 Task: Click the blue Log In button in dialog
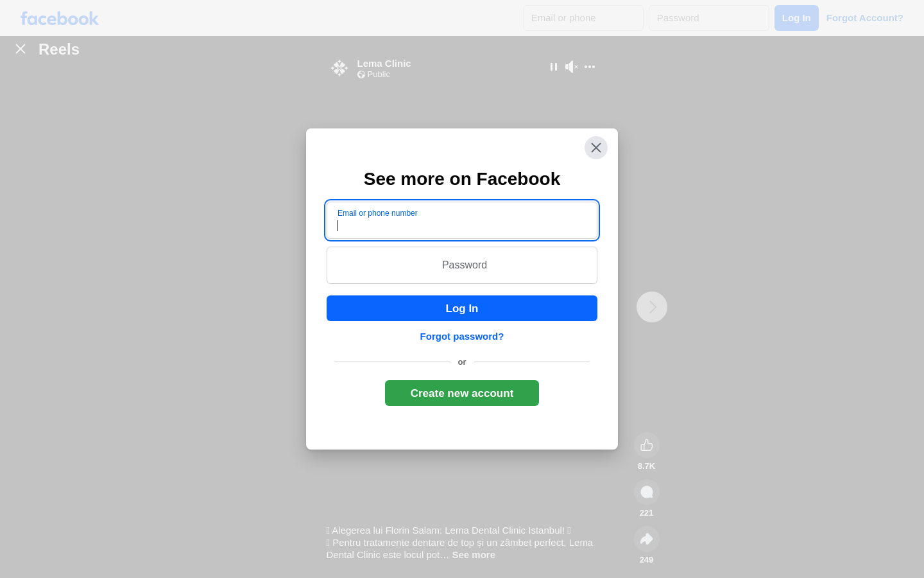point(462,308)
